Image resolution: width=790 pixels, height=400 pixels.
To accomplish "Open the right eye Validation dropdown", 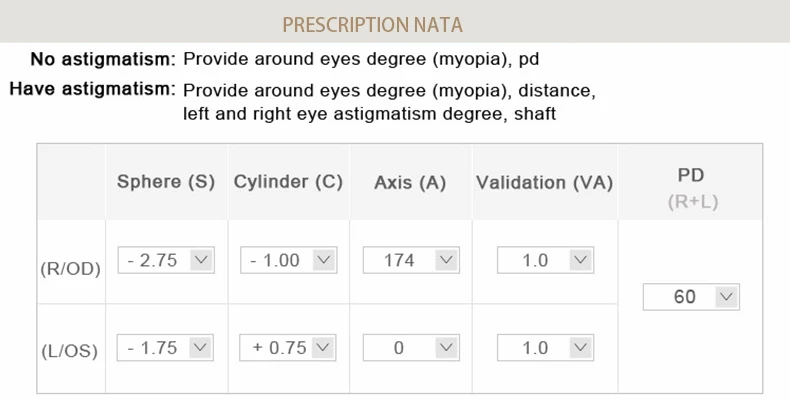I will pyautogui.click(x=544, y=260).
